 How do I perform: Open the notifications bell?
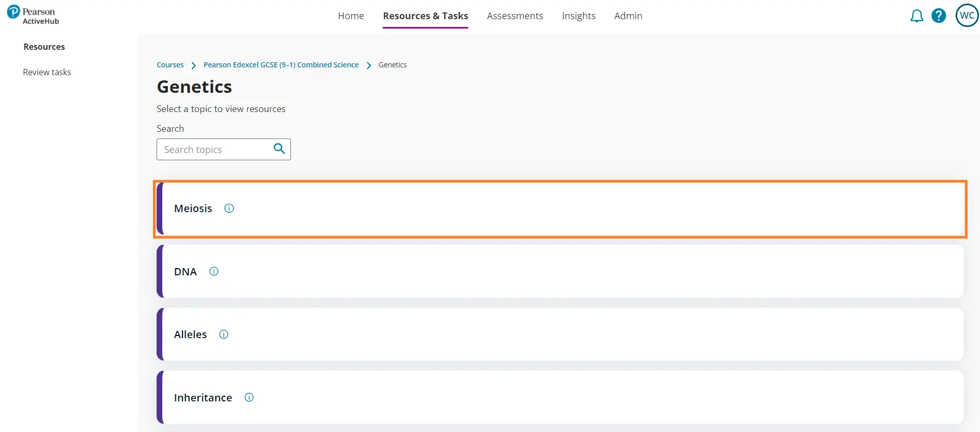917,16
